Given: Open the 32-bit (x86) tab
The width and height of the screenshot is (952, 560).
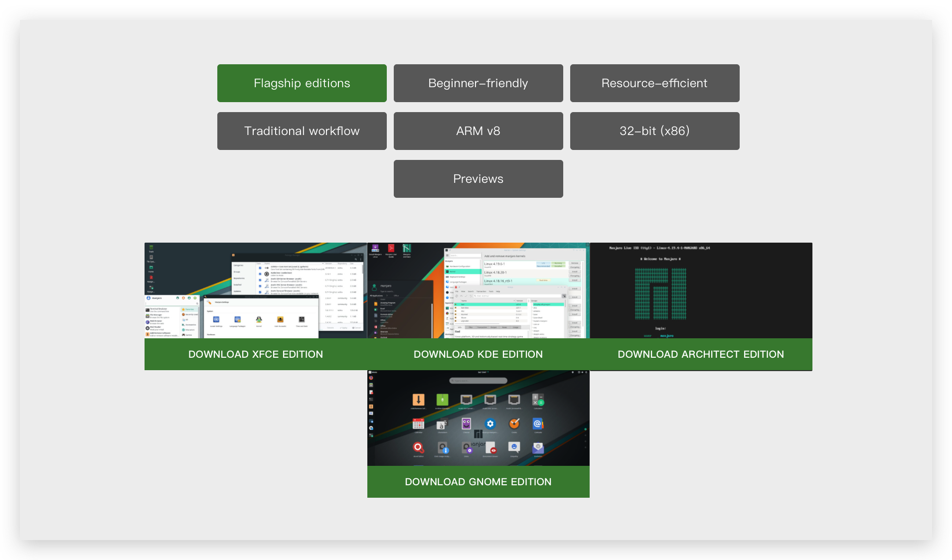Looking at the screenshot, I should 654,131.
